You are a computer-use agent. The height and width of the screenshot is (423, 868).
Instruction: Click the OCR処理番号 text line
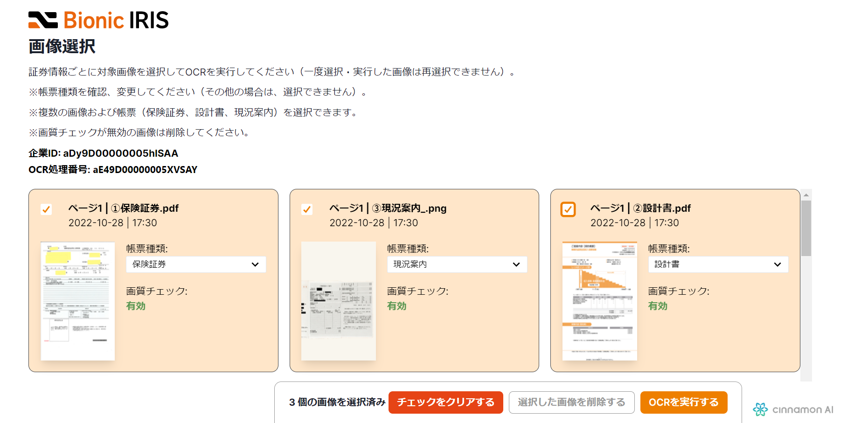tap(113, 169)
